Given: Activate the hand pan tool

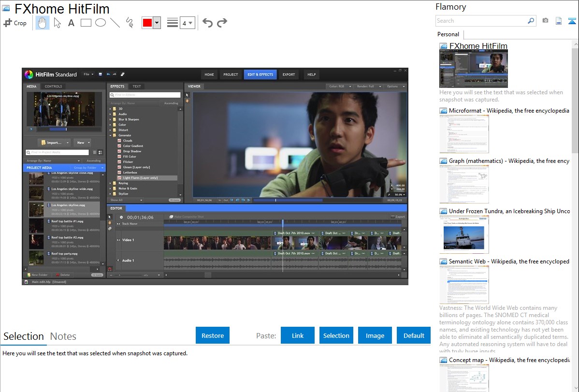Looking at the screenshot, I should (43, 23).
